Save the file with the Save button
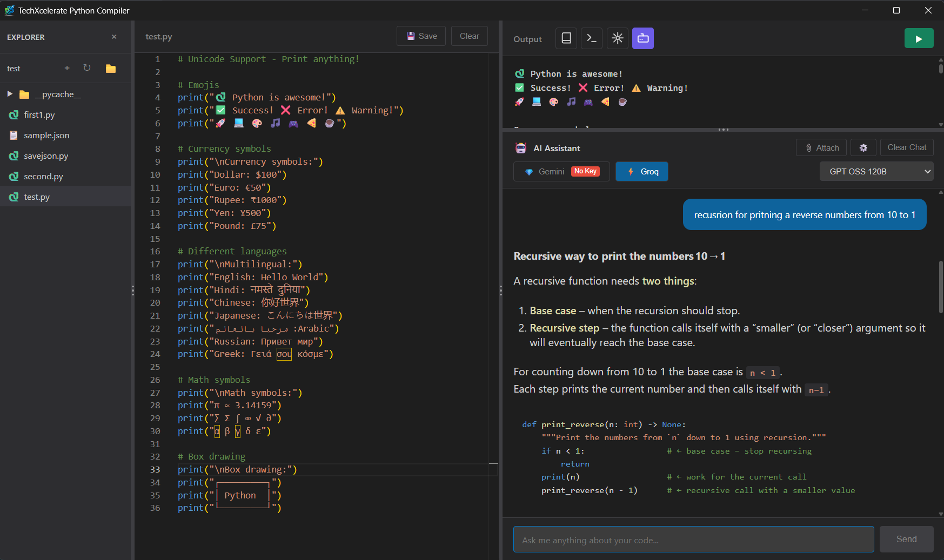This screenshot has height=560, width=944. pos(421,36)
